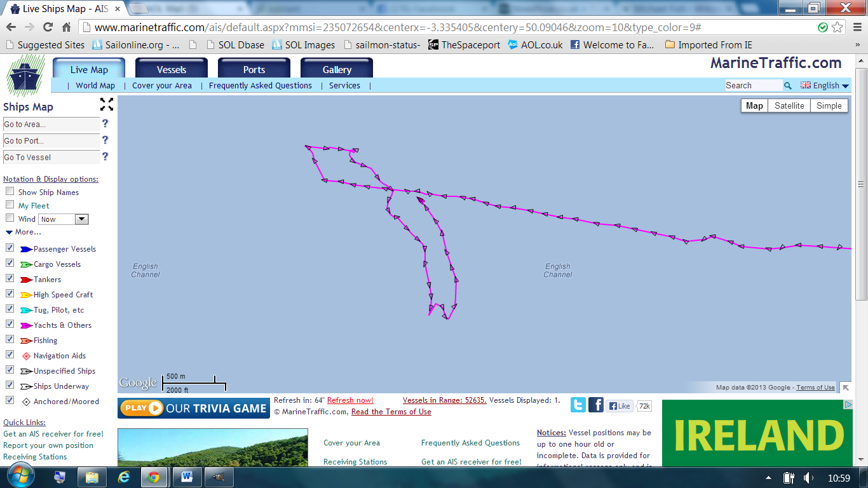Click the help icon beside Go To Vessel
Image resolution: width=868 pixels, height=488 pixels.
(x=105, y=157)
